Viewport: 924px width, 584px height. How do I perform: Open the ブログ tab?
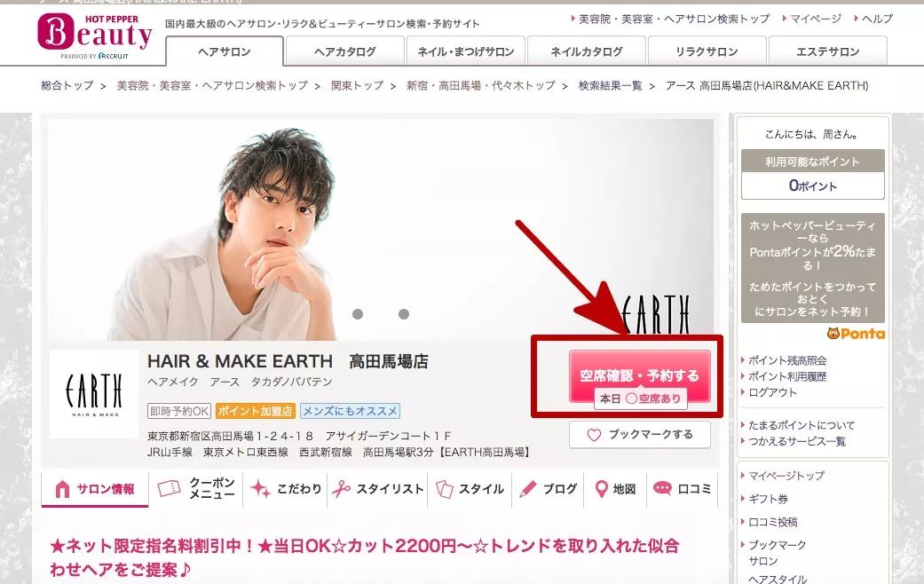tap(548, 488)
